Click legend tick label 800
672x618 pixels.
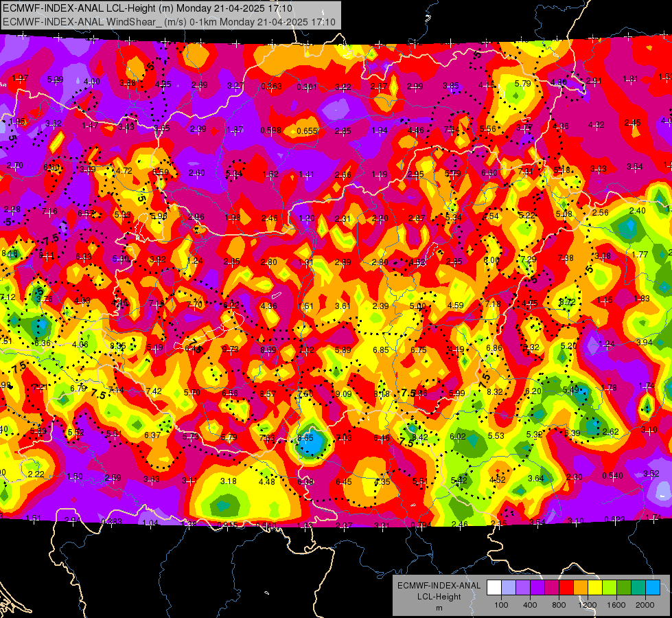click(x=559, y=605)
